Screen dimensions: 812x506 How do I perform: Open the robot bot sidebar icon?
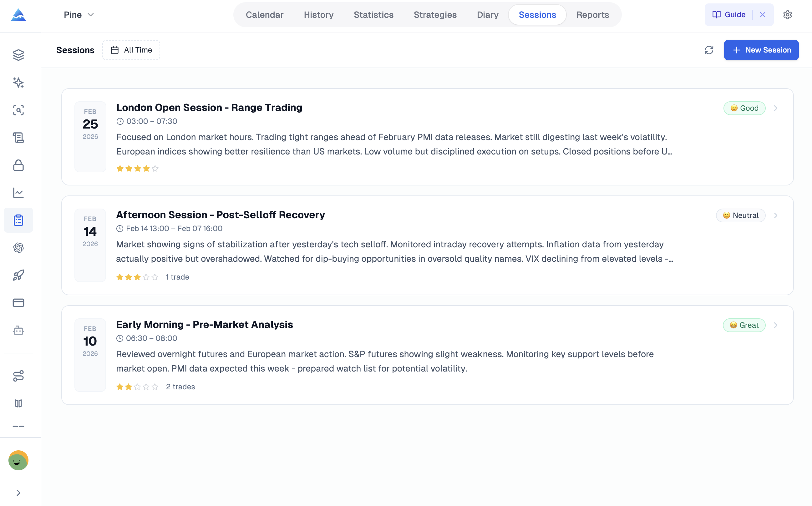(18, 331)
